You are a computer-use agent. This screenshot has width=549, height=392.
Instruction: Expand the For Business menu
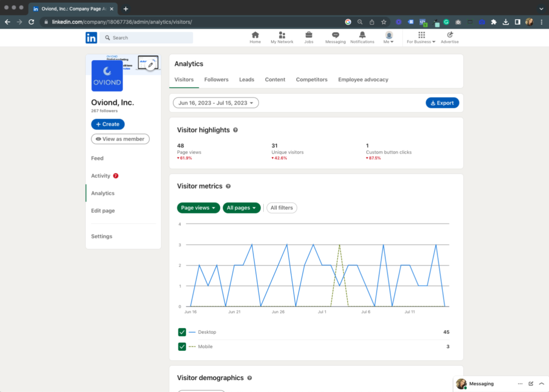[x=421, y=37]
